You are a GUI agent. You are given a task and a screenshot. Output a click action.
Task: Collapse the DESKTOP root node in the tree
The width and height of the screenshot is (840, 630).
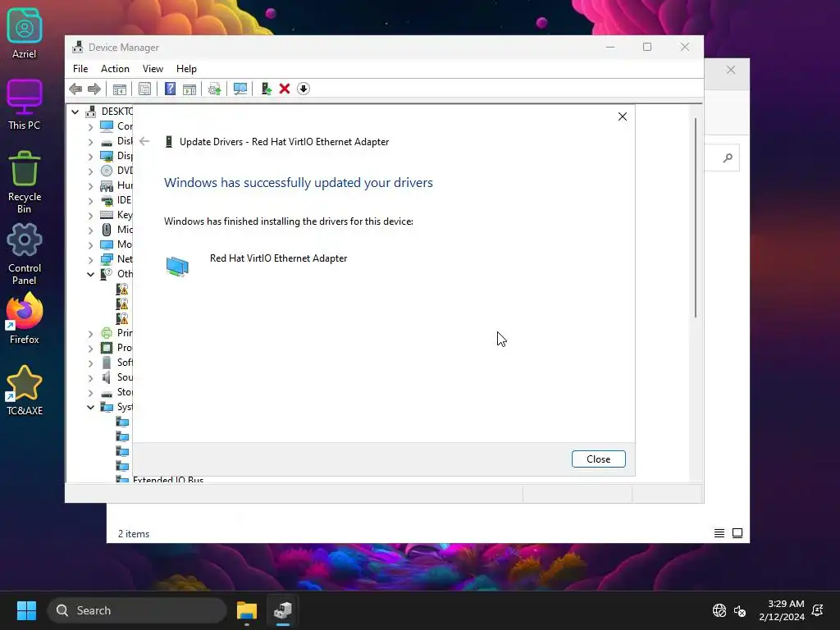pos(75,112)
